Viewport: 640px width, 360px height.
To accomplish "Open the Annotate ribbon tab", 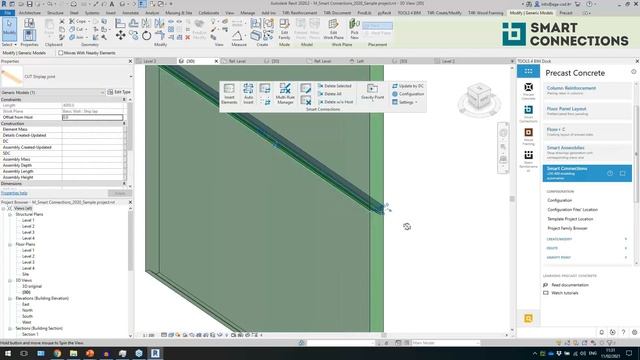I will coord(130,13).
